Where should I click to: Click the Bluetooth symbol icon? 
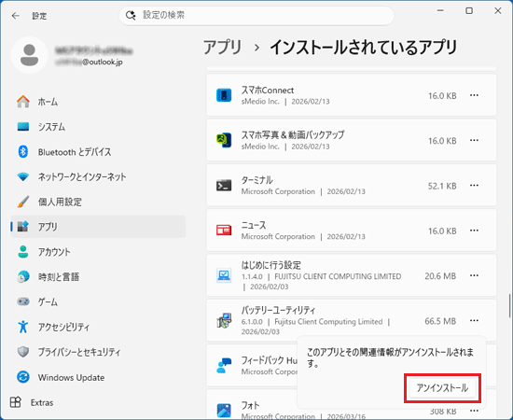[23, 151]
